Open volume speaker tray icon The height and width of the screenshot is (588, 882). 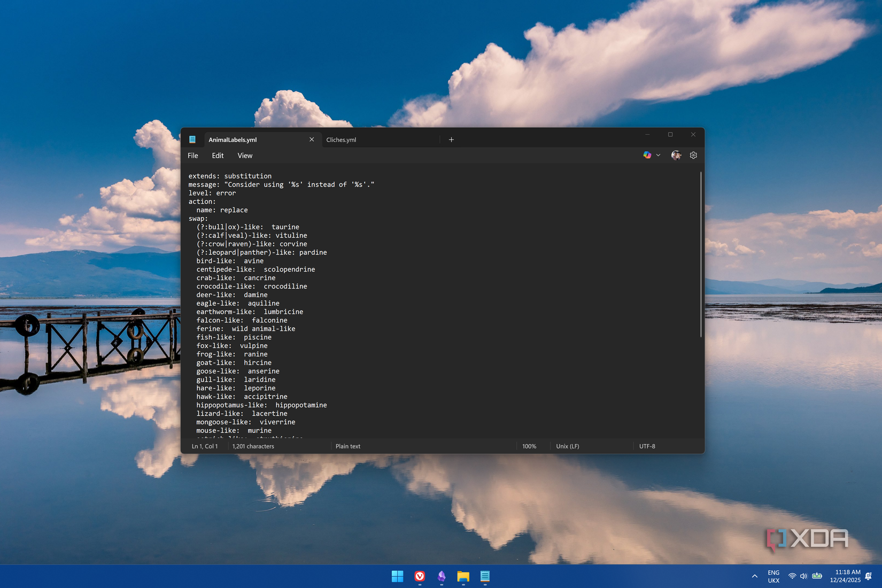[x=803, y=576]
